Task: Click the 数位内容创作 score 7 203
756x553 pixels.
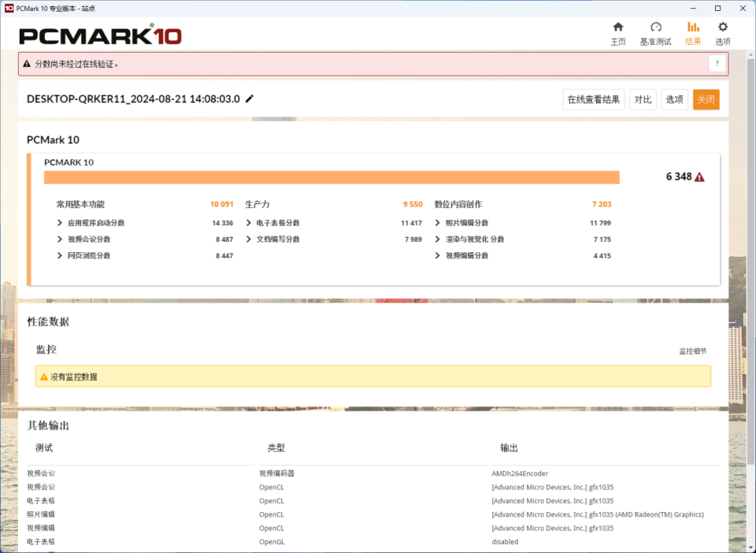Action: point(601,205)
